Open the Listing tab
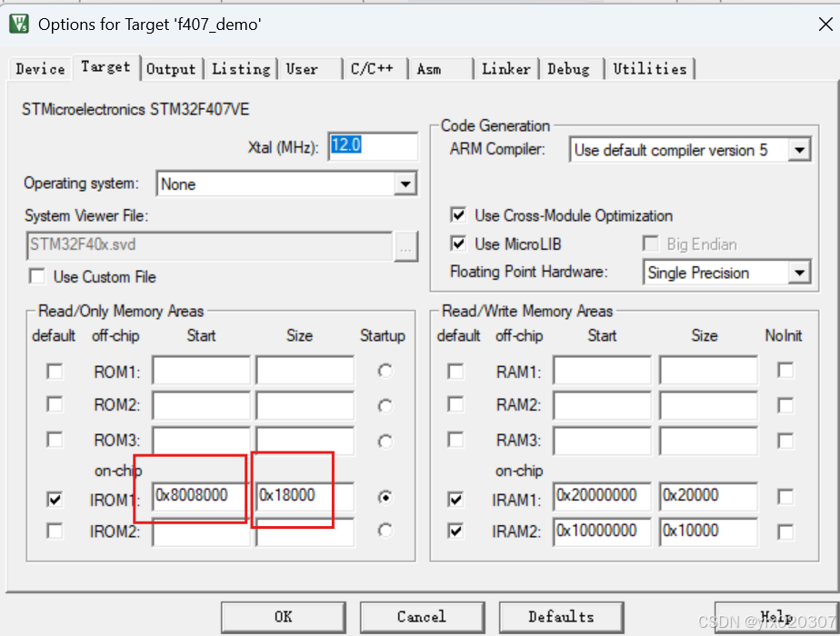The height and width of the screenshot is (636, 840). tap(241, 69)
